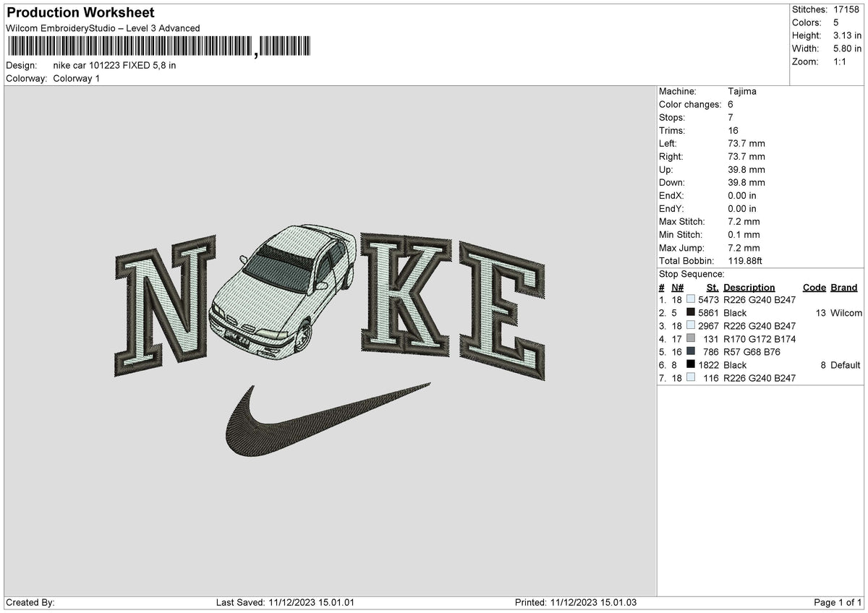Click the Stitches value "17158"
The image size is (868, 613).
tap(848, 9)
